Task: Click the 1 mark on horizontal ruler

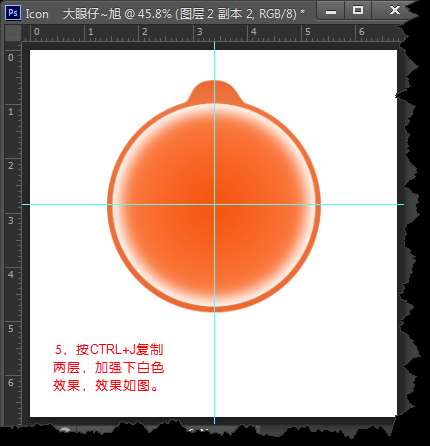Action: pyautogui.click(x=91, y=32)
